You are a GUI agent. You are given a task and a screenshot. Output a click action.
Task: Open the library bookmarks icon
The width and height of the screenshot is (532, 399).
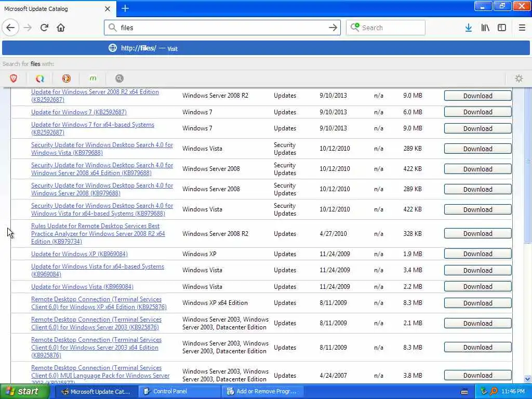[485, 28]
